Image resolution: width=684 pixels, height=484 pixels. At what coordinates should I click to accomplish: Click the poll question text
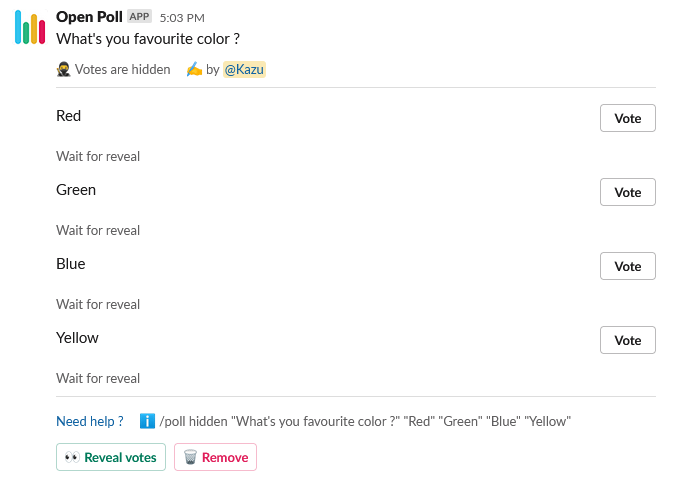click(x=148, y=39)
